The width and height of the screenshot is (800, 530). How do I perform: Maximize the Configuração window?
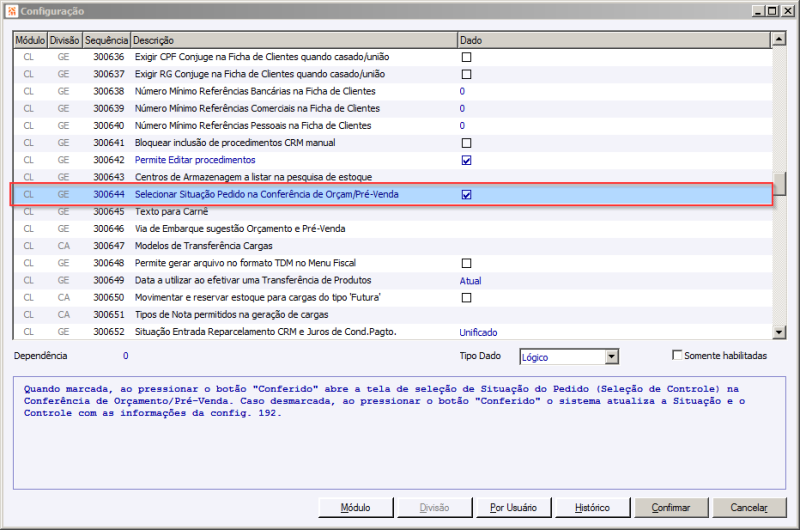coord(772,11)
